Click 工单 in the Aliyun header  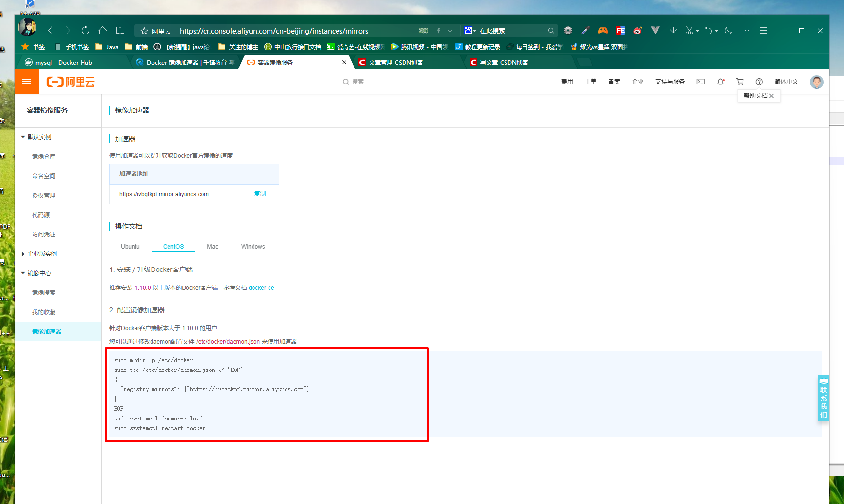(591, 82)
